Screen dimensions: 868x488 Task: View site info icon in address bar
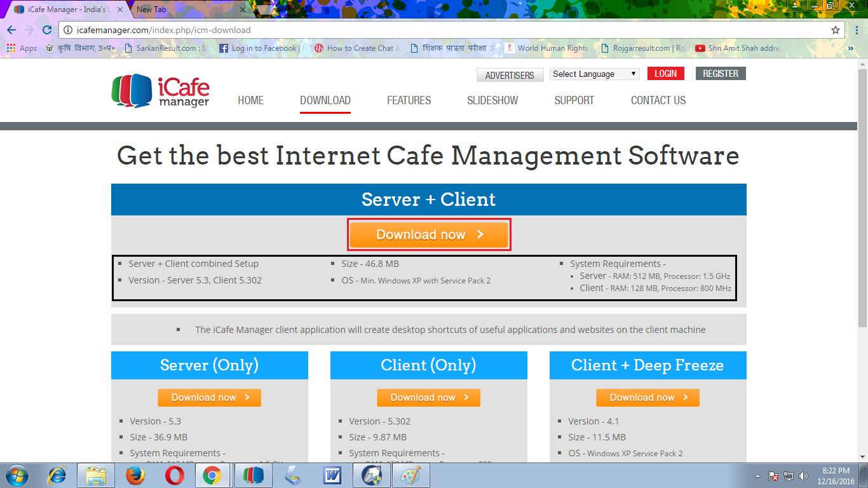pyautogui.click(x=69, y=30)
